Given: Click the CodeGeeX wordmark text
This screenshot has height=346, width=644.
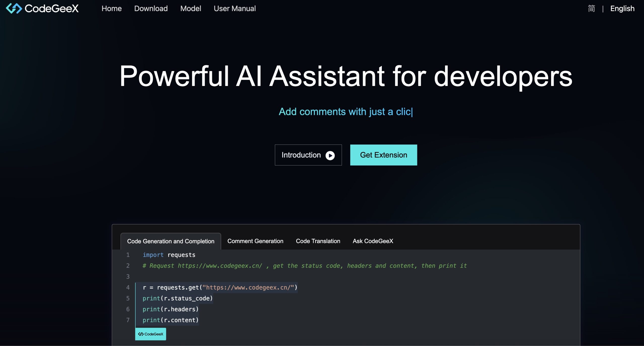Looking at the screenshot, I should 52,9.
